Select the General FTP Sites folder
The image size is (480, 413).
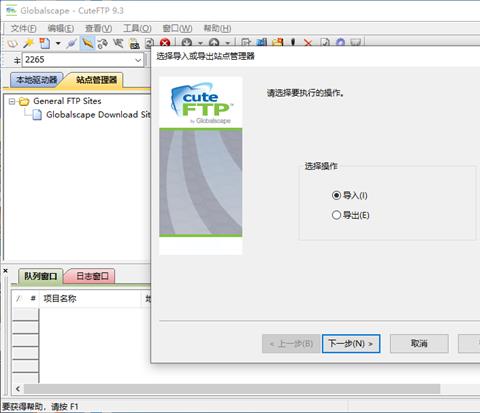(x=67, y=101)
